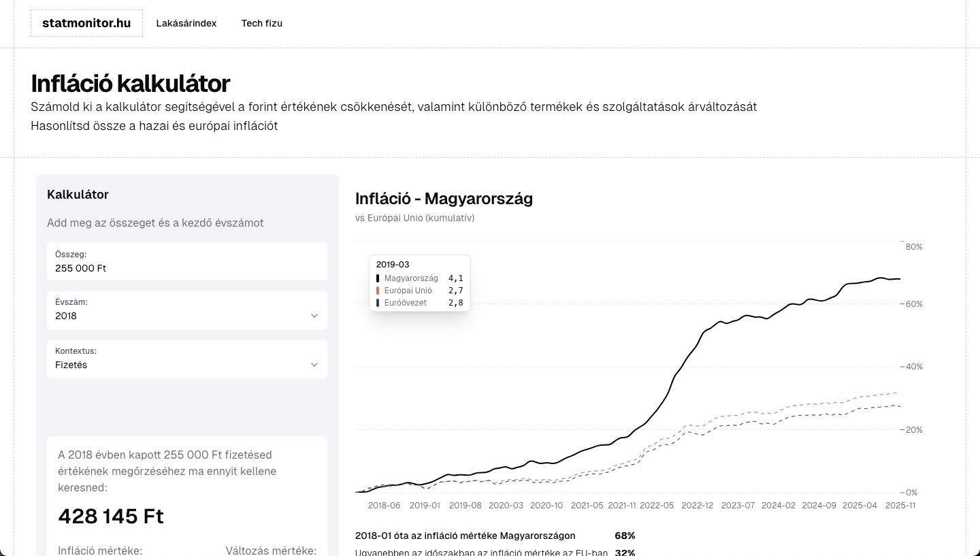Viewport: 980px width, 556px height.
Task: Click the 2021-11 x-axis label
Action: click(x=622, y=506)
